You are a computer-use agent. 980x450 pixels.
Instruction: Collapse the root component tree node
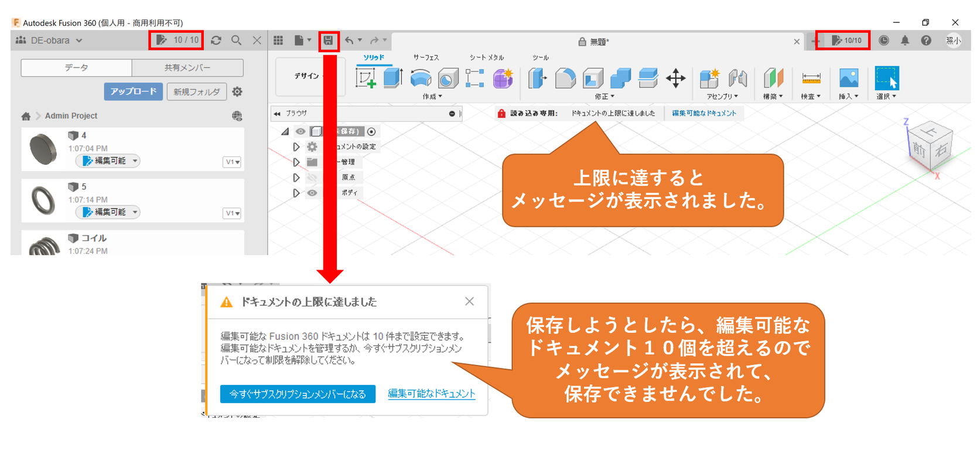285,131
